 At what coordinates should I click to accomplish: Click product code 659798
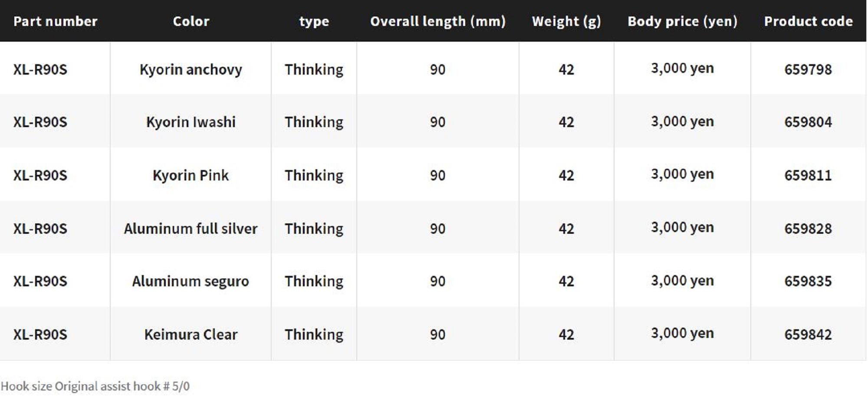pos(808,69)
